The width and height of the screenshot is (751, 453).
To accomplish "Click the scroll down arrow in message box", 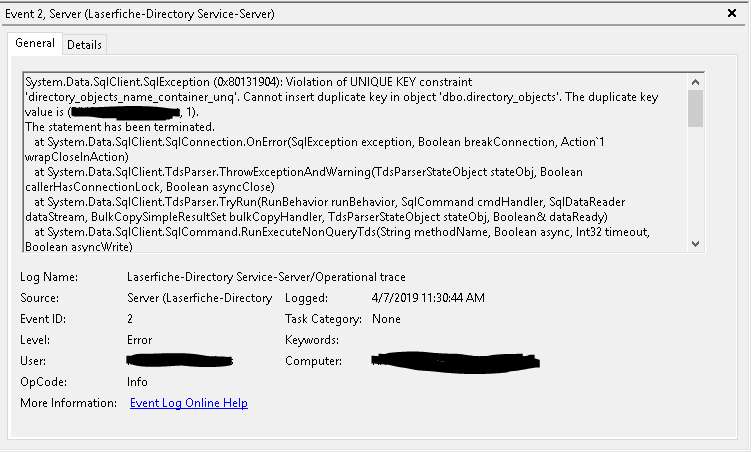I will (x=695, y=244).
